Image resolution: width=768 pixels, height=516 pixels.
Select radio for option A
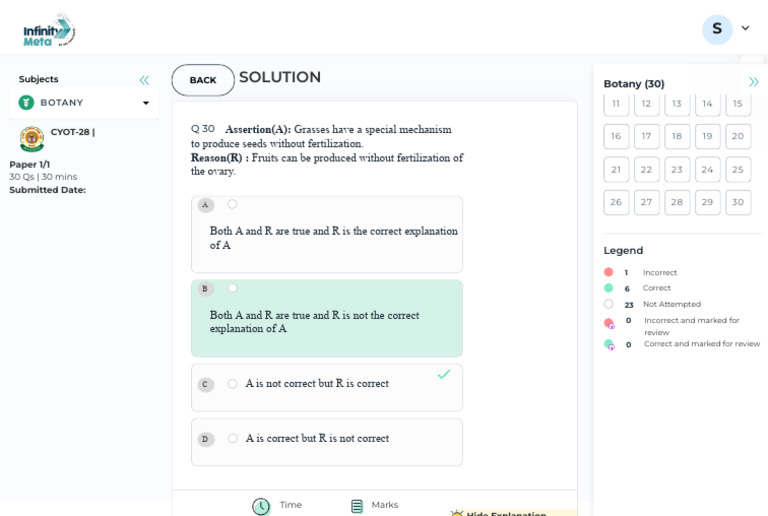point(232,204)
